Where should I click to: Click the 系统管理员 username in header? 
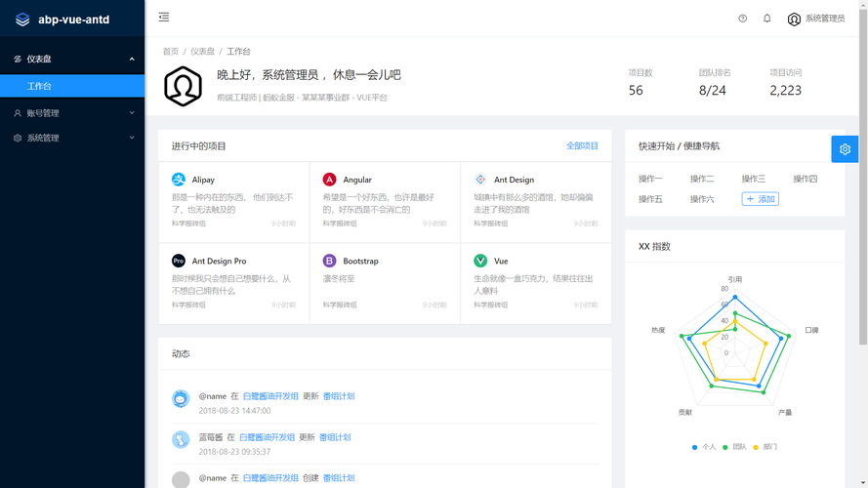pos(825,19)
